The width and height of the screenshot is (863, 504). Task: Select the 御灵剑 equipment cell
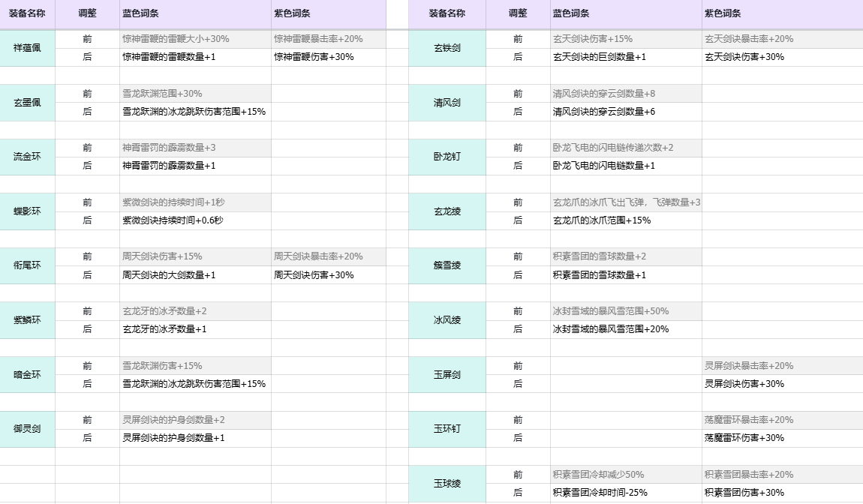[28, 429]
